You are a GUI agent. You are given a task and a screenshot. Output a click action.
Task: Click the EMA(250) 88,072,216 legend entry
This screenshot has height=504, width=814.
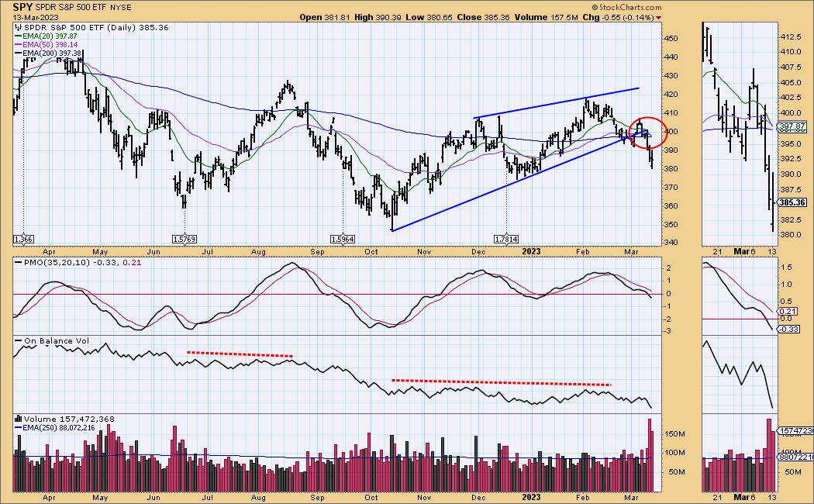pos(54,428)
